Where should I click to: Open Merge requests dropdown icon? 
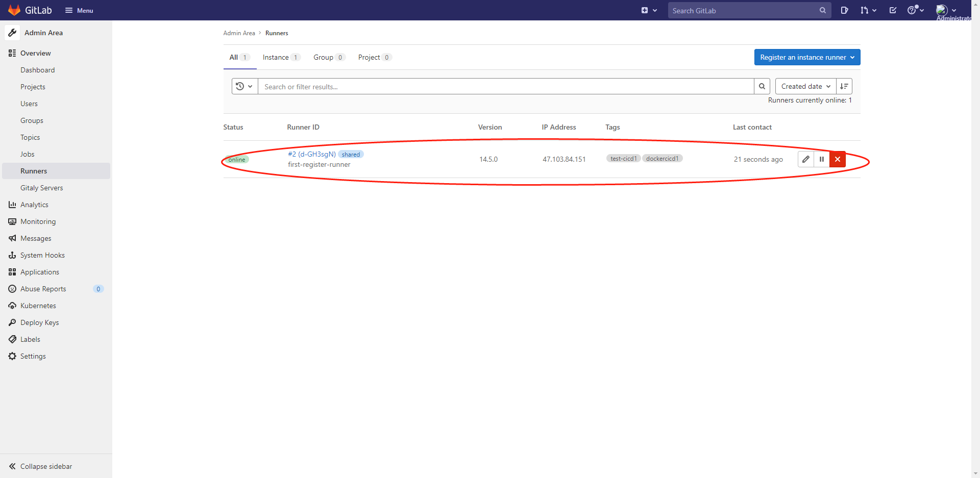point(868,10)
